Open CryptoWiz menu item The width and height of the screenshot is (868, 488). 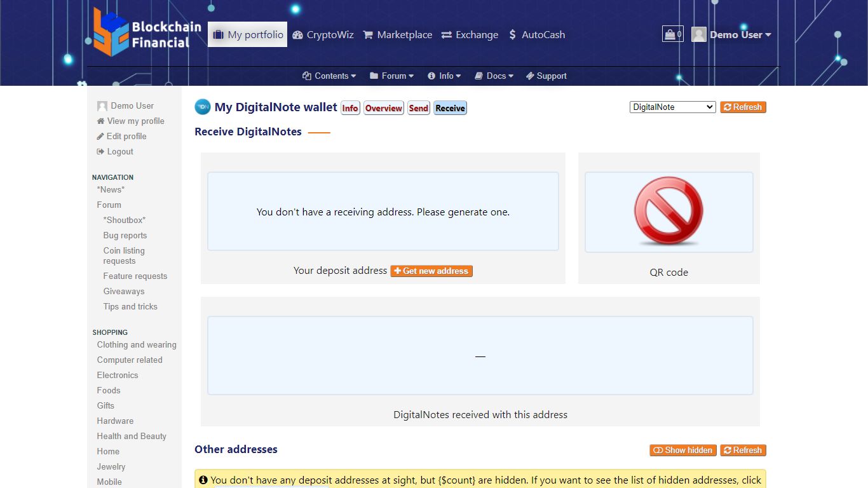coord(323,35)
